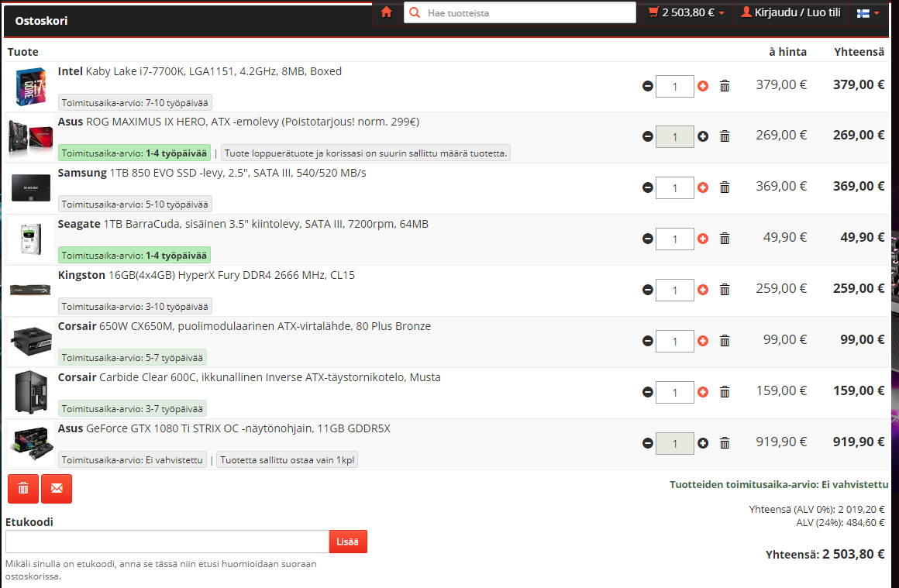Trash the Seagate BarraCuda item

point(725,239)
